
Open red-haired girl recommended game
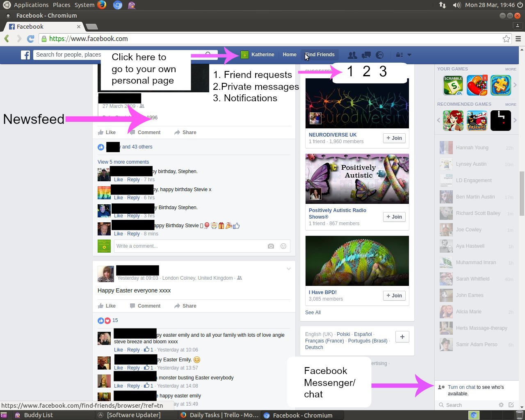453,121
